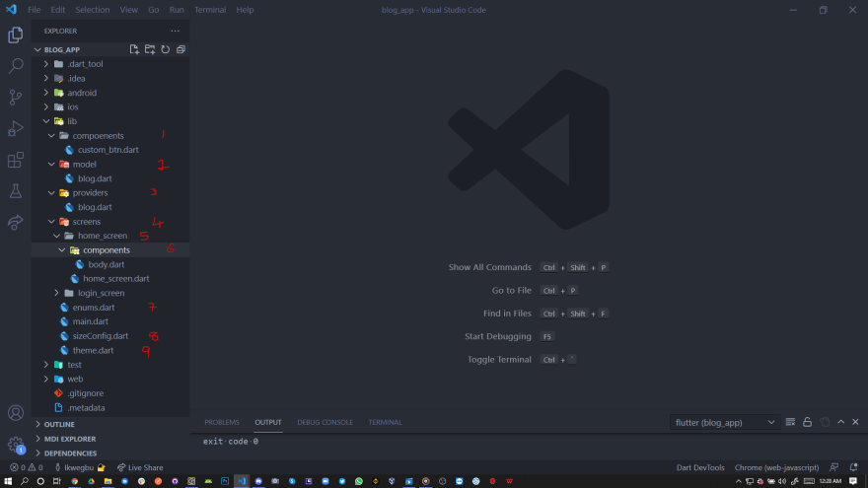868x488 pixels.
Task: Open Explorer views and more actions ellipsis
Action: point(175,31)
